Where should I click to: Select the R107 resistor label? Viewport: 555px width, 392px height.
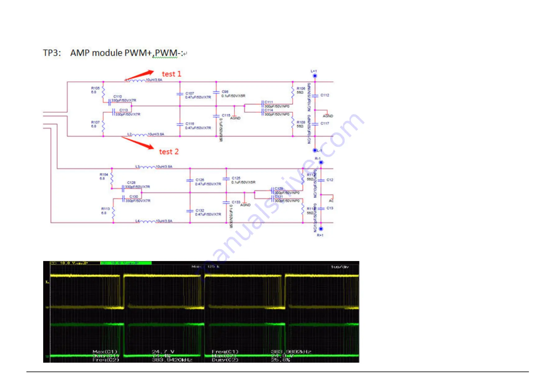[x=95, y=122]
